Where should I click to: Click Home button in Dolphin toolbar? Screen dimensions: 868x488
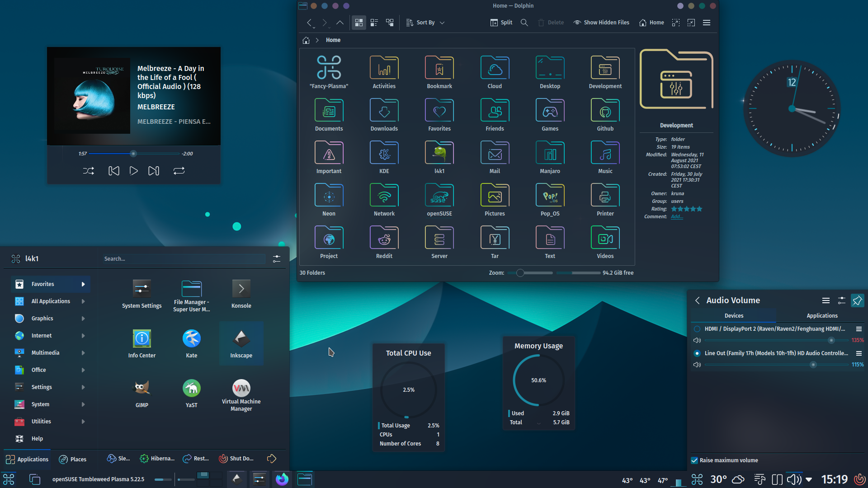pyautogui.click(x=651, y=23)
